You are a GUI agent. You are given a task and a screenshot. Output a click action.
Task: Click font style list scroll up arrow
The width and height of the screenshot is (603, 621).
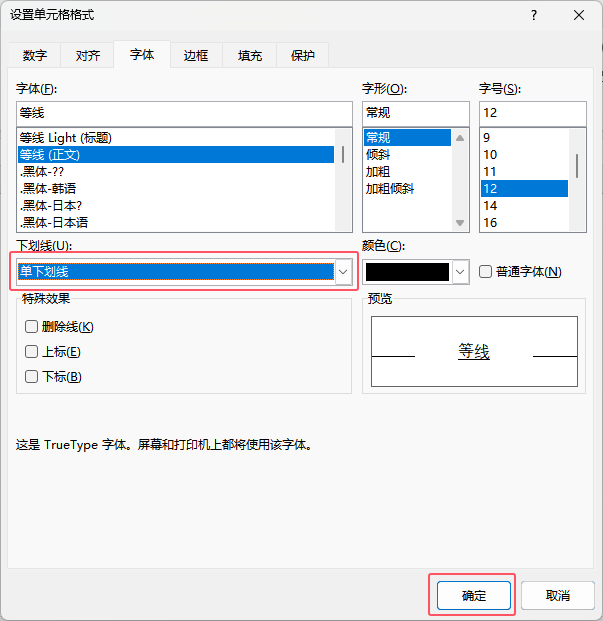[x=460, y=138]
